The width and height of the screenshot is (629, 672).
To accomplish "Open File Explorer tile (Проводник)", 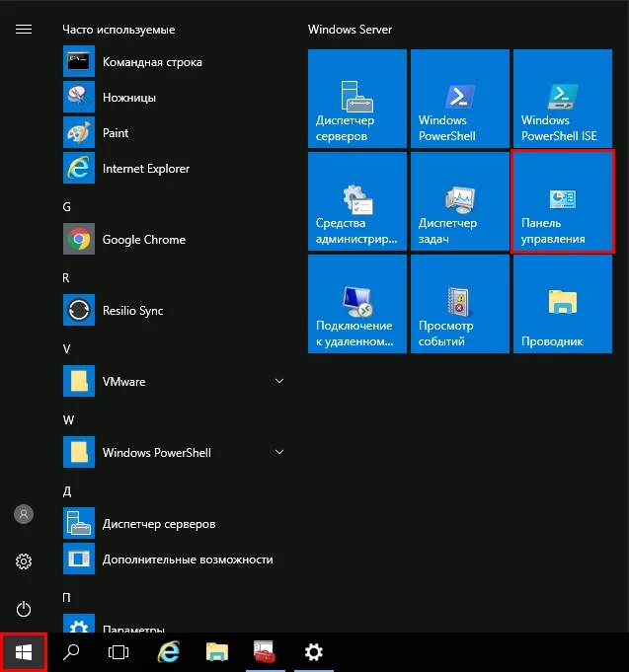I will pos(562,304).
